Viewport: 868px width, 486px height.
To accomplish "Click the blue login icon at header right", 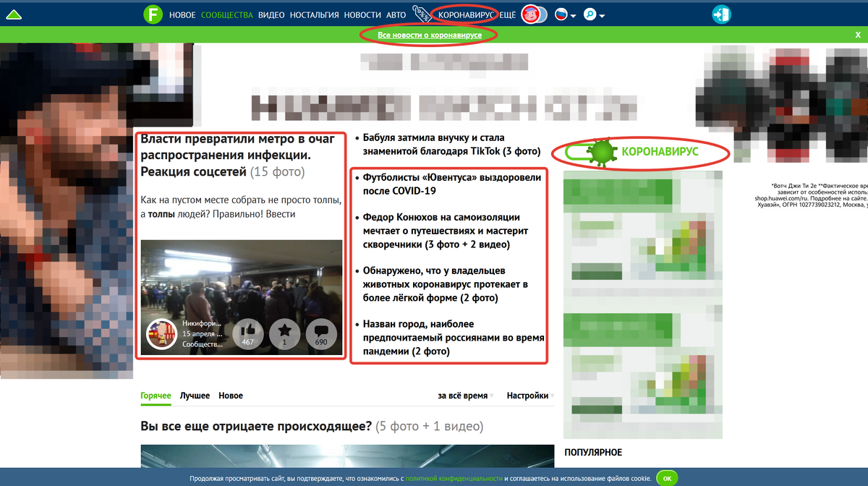I will pyautogui.click(x=721, y=14).
